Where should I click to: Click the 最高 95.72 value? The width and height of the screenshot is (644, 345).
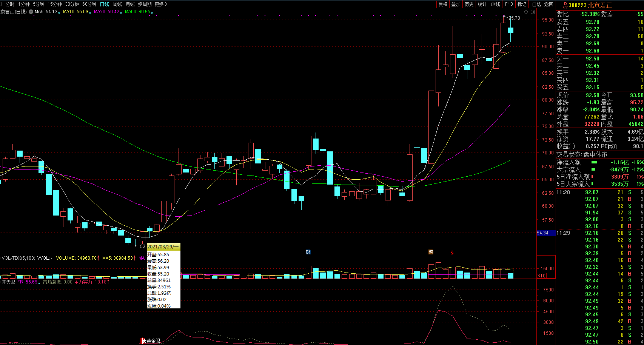point(637,102)
